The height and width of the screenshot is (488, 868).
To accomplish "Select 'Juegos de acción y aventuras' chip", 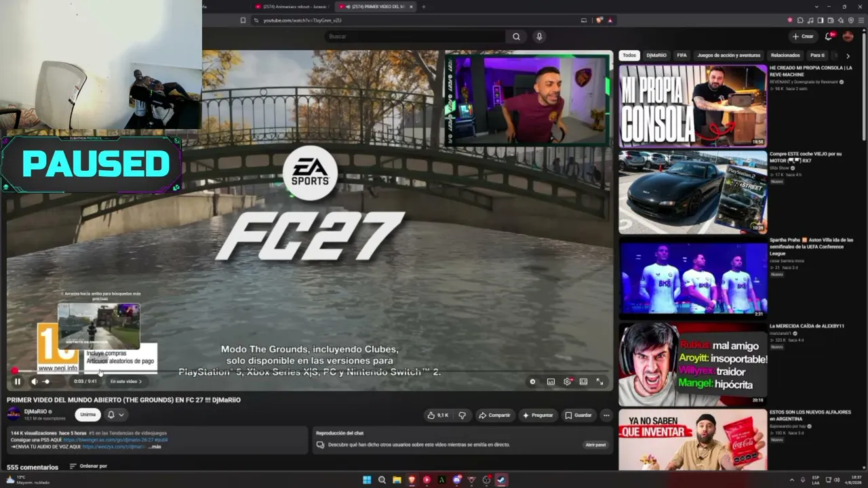I will (728, 56).
